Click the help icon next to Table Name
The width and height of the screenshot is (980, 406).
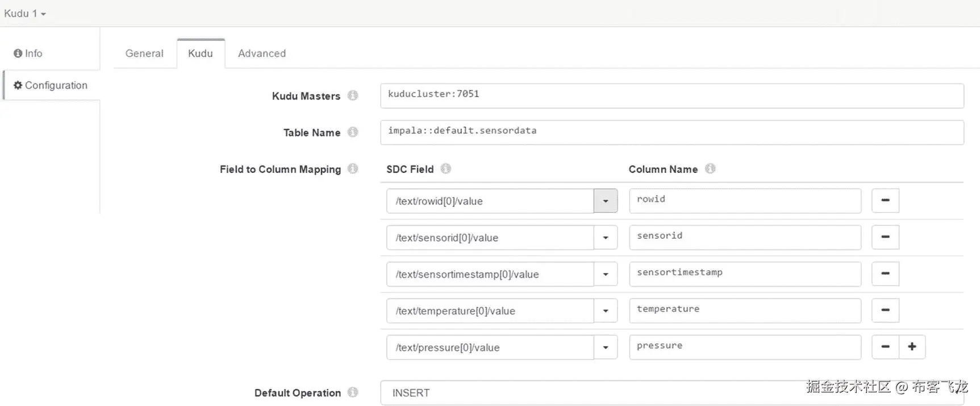tap(353, 132)
